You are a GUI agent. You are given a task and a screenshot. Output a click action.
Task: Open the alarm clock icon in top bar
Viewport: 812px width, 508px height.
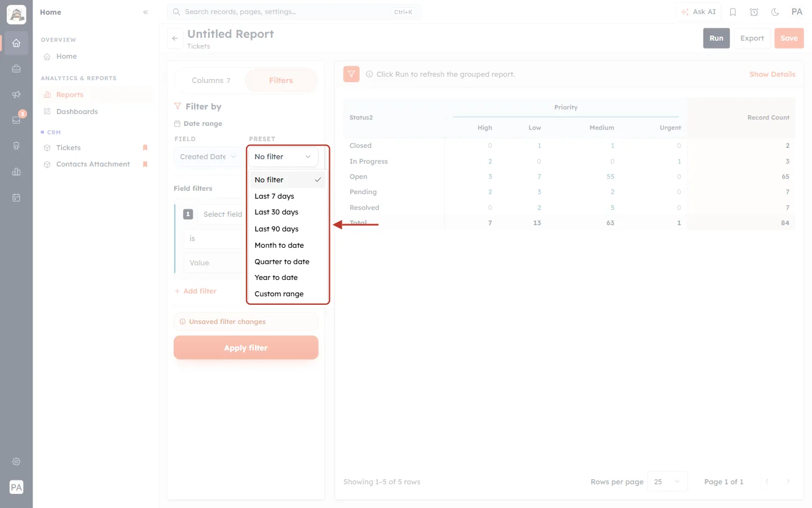tap(754, 12)
